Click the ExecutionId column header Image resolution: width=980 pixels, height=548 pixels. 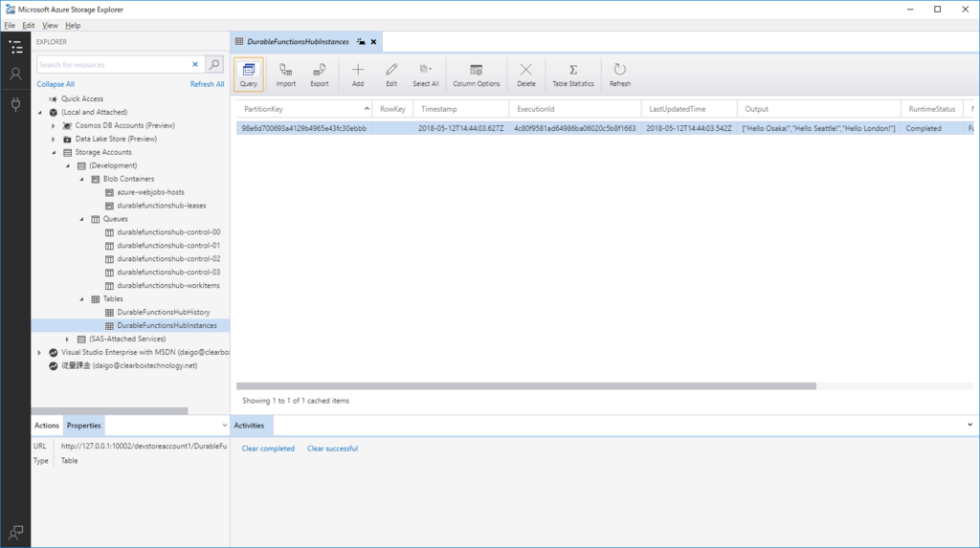pyautogui.click(x=575, y=109)
